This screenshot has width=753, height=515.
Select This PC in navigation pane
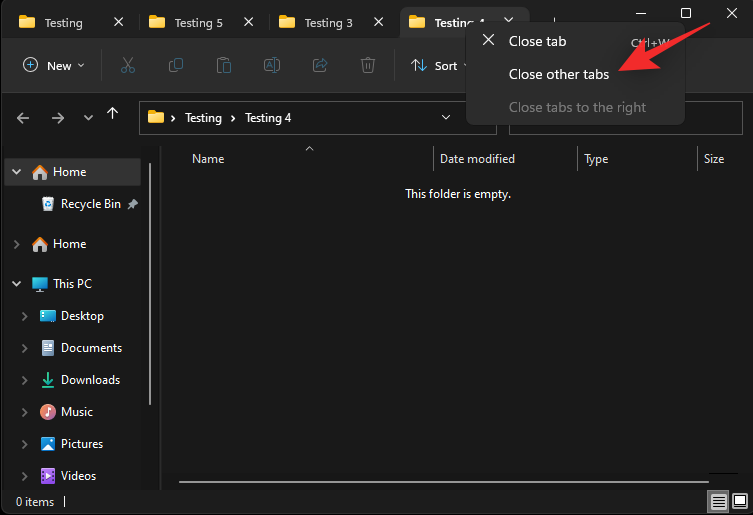[62, 284]
